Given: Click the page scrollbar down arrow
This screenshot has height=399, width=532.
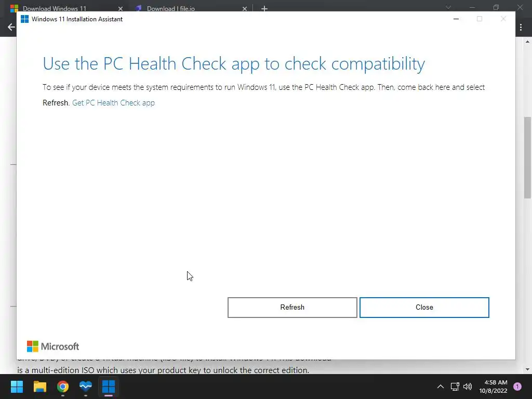Looking at the screenshot, I should [x=527, y=369].
